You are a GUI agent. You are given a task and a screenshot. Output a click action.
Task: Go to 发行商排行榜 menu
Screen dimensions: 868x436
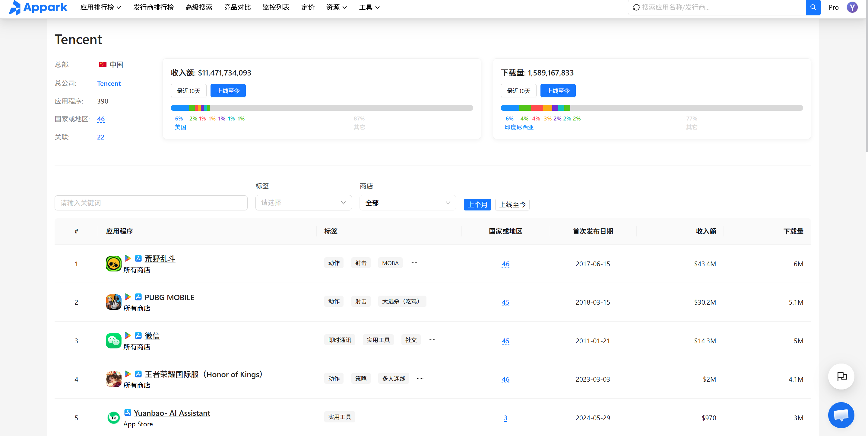click(x=153, y=7)
